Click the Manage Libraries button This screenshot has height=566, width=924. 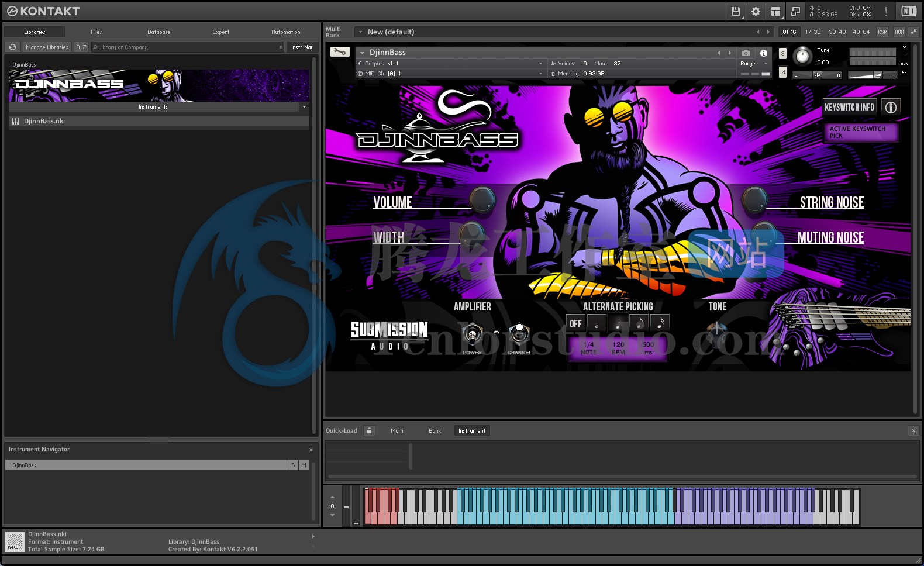[47, 47]
